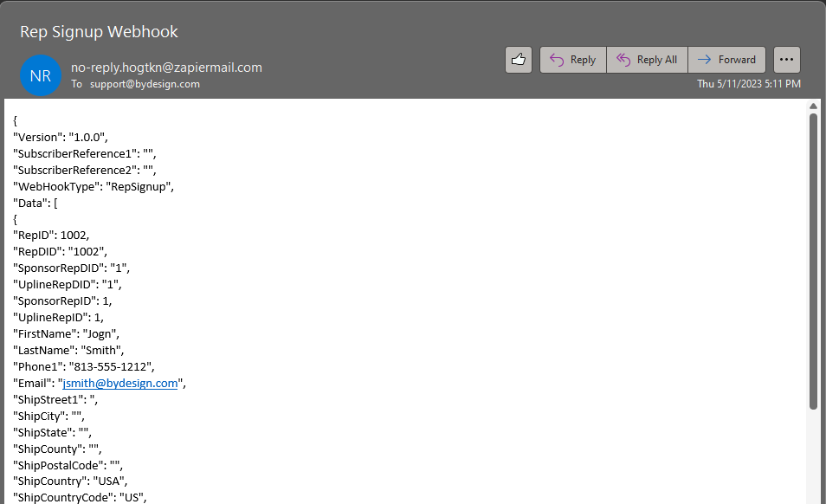Click the ShipCountry USA line
826x504 pixels.
70,481
